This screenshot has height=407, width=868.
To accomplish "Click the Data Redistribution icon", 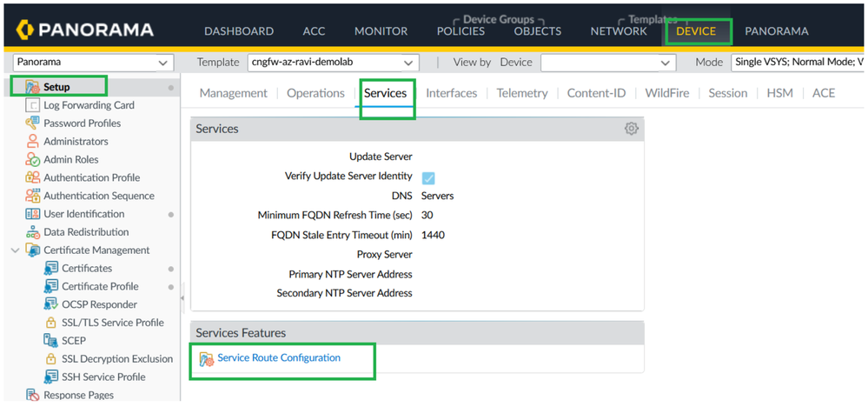I will click(x=33, y=232).
